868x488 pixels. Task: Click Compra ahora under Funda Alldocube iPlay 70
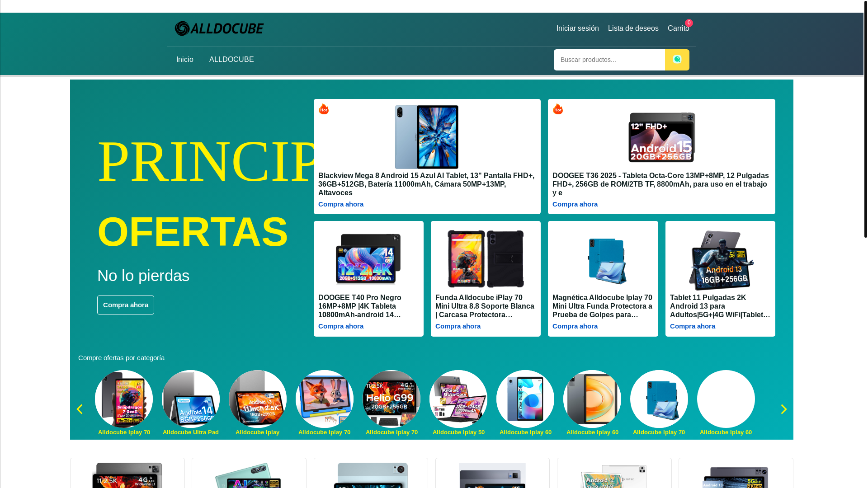tap(458, 326)
